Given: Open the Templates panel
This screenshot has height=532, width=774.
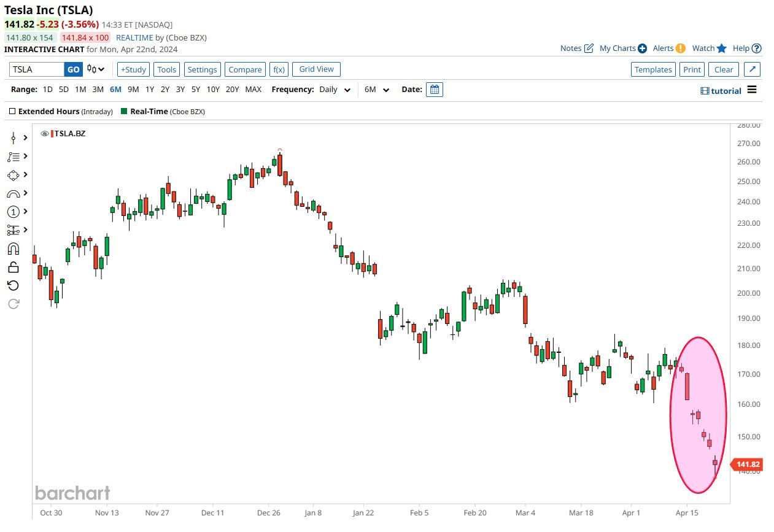Looking at the screenshot, I should click(653, 69).
